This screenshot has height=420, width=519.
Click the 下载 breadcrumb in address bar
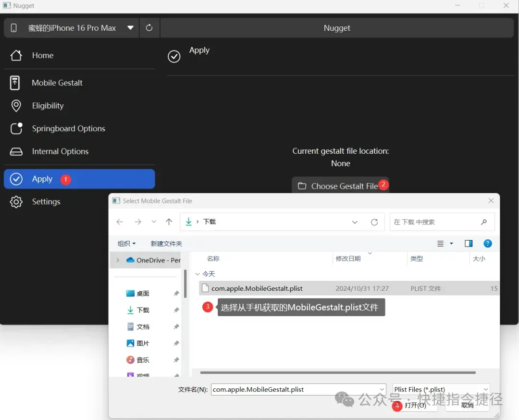(209, 222)
